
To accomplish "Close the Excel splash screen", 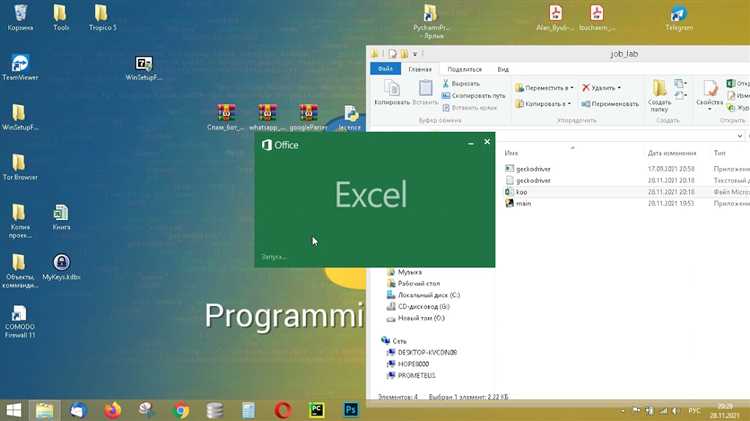I will [487, 142].
